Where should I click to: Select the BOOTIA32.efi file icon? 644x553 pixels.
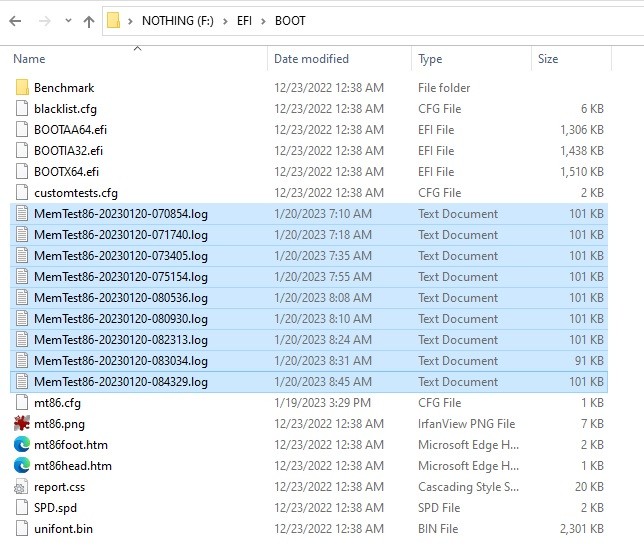click(22, 150)
